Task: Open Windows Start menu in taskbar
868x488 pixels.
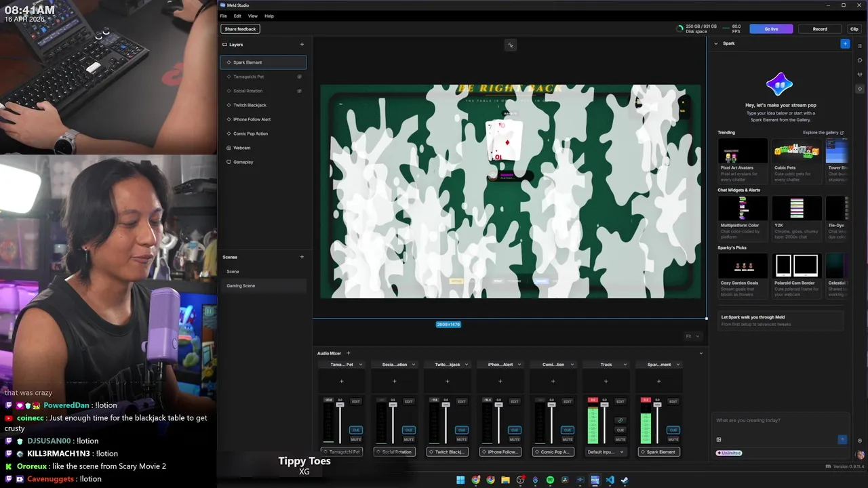Action: click(x=460, y=480)
